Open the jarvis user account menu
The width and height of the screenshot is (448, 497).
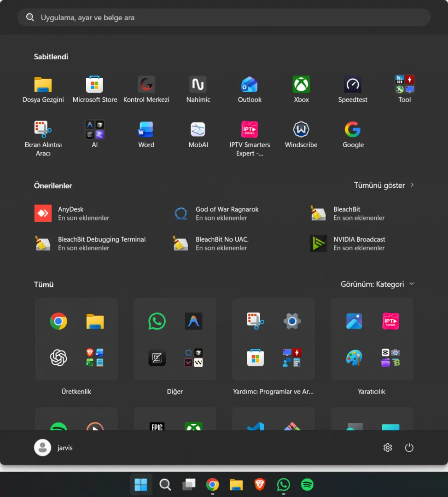(x=53, y=448)
